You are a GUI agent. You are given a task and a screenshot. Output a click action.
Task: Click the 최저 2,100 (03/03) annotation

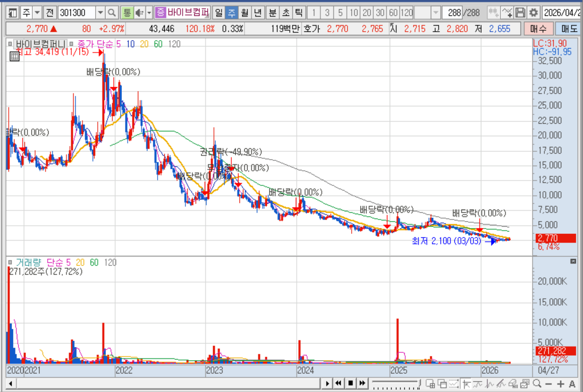[x=446, y=241]
